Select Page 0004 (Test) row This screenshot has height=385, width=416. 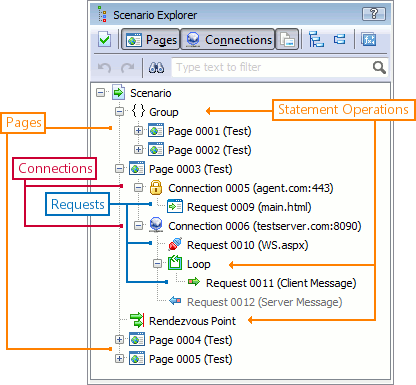190,340
